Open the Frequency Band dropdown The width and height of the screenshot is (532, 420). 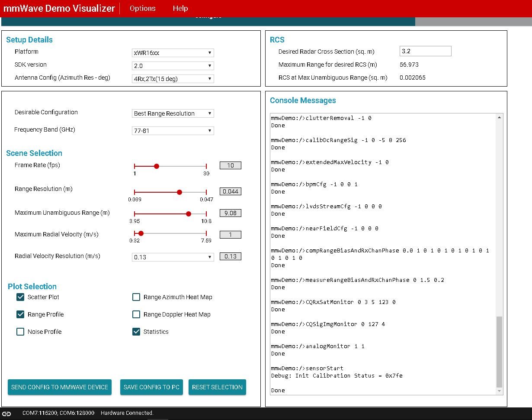pyautogui.click(x=173, y=130)
